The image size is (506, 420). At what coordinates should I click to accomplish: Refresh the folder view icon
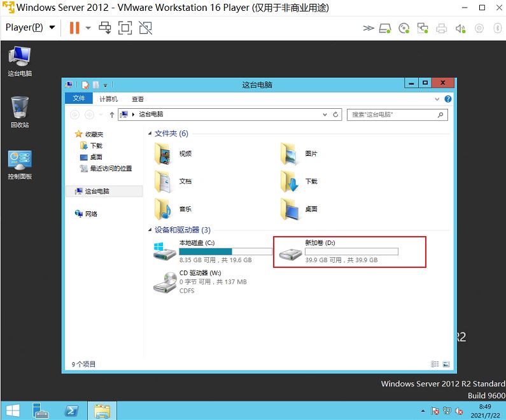[x=335, y=115]
